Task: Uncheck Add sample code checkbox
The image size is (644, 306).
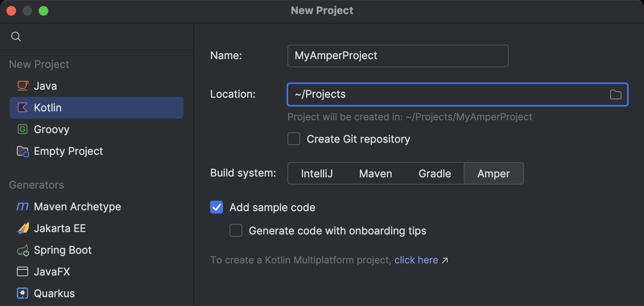Action: (x=217, y=207)
